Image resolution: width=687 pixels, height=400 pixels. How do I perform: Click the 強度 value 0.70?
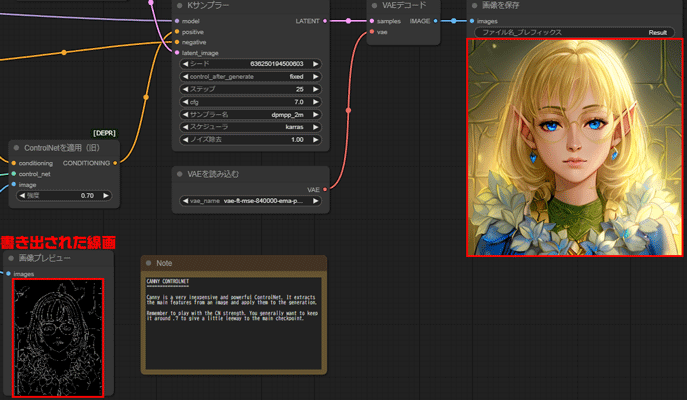pyautogui.click(x=87, y=195)
